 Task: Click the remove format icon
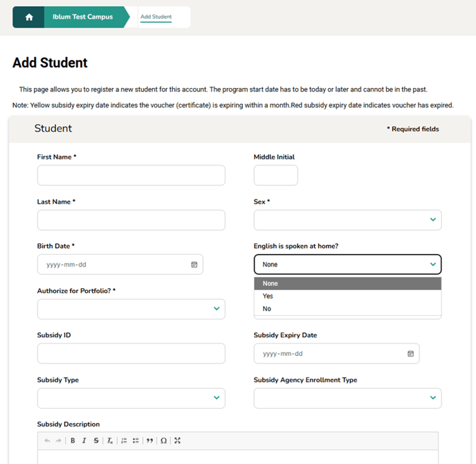pos(109,440)
